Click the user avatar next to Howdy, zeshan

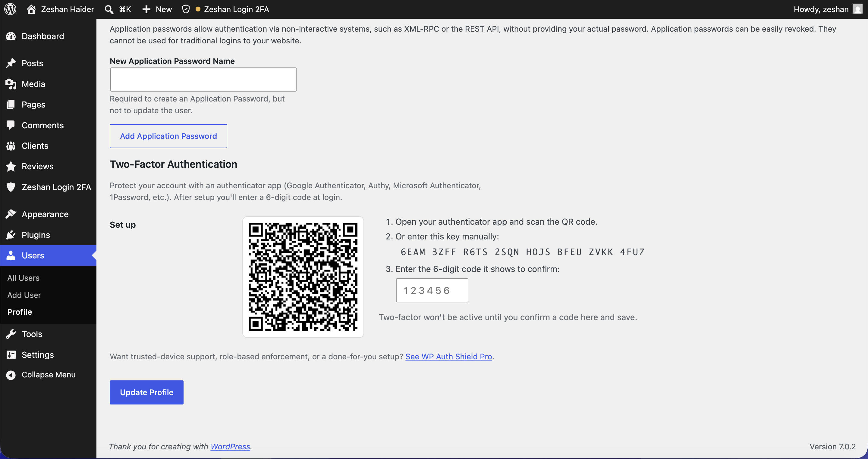[857, 9]
